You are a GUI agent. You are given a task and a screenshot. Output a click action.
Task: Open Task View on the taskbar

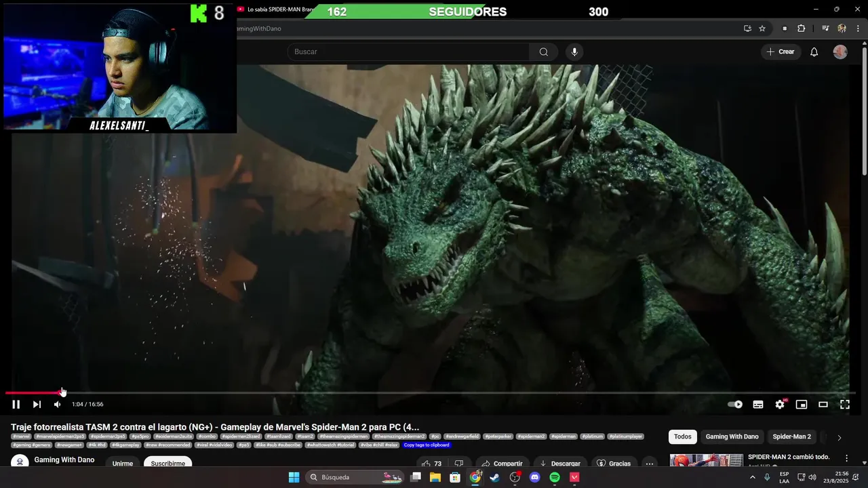click(x=416, y=478)
